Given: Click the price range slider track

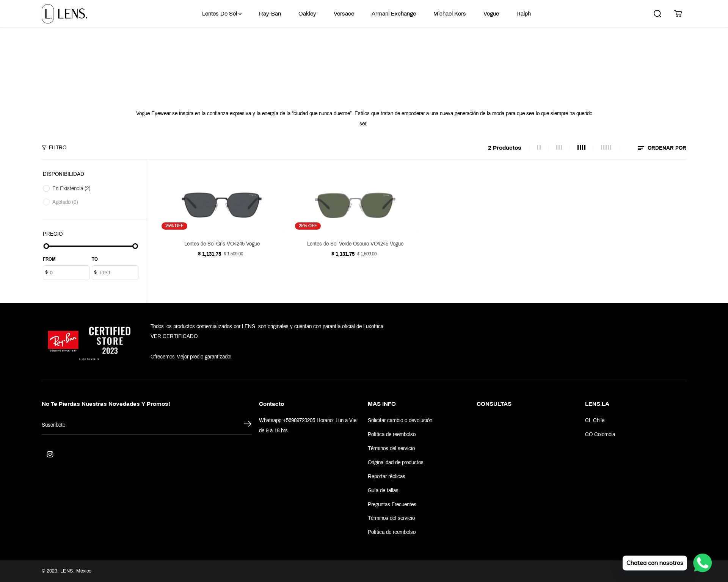Looking at the screenshot, I should (x=91, y=246).
